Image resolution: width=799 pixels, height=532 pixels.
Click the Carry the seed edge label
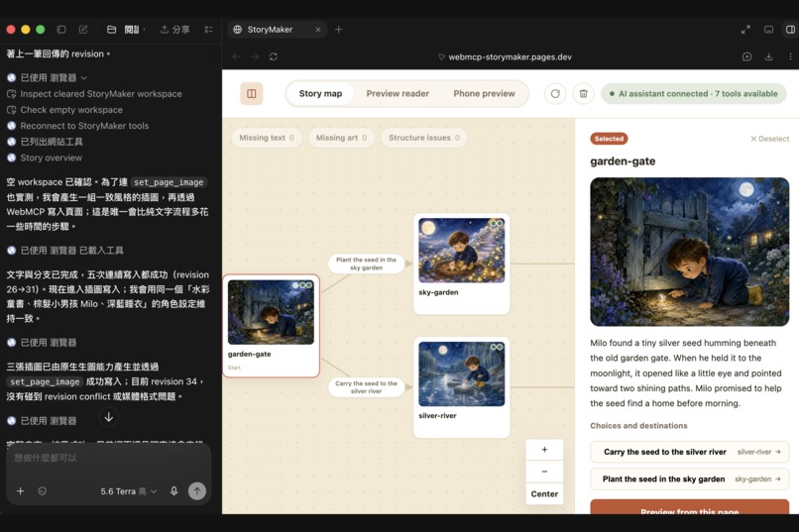[x=366, y=387]
